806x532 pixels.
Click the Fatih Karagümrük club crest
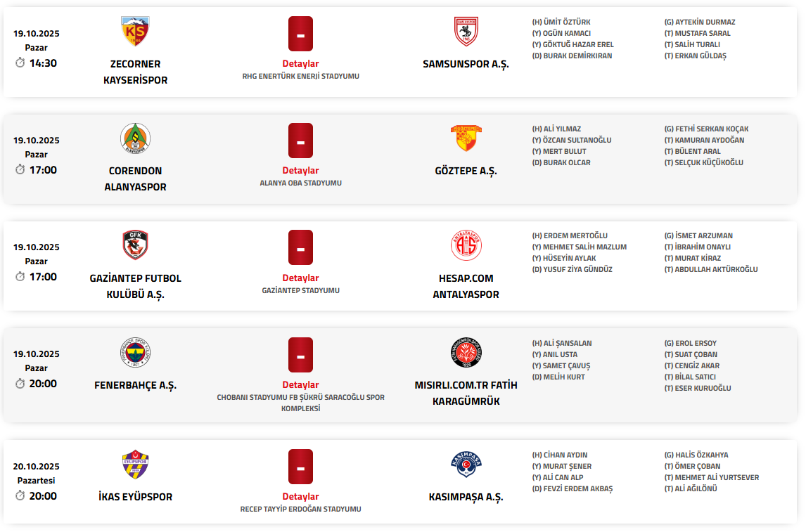(466, 352)
